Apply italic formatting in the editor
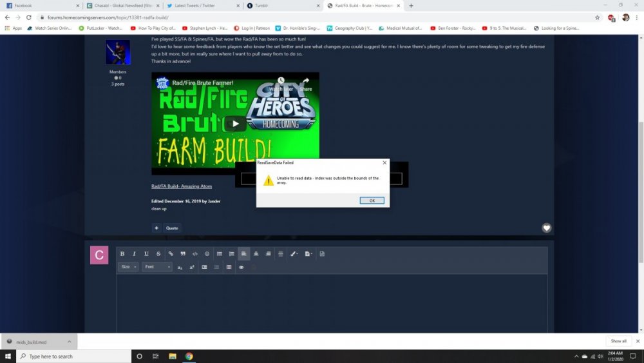 [x=134, y=254]
